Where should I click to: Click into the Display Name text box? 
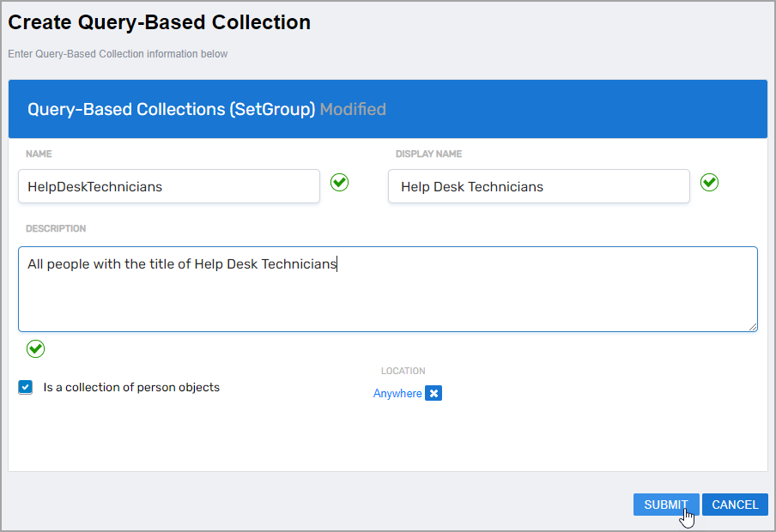[538, 186]
